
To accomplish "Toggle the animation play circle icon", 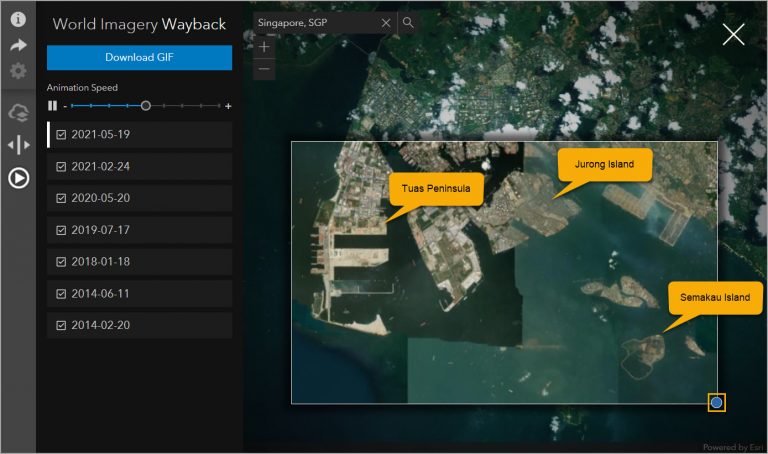I will (x=19, y=178).
